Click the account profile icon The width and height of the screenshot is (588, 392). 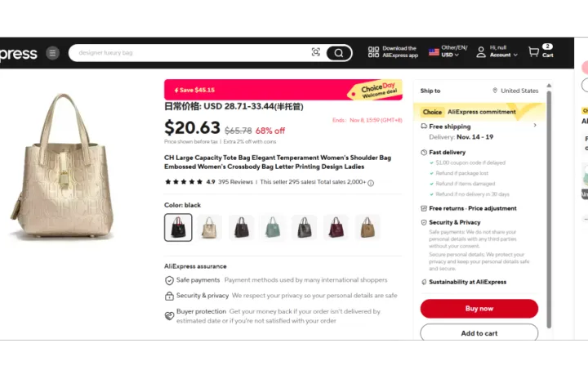coord(481,51)
